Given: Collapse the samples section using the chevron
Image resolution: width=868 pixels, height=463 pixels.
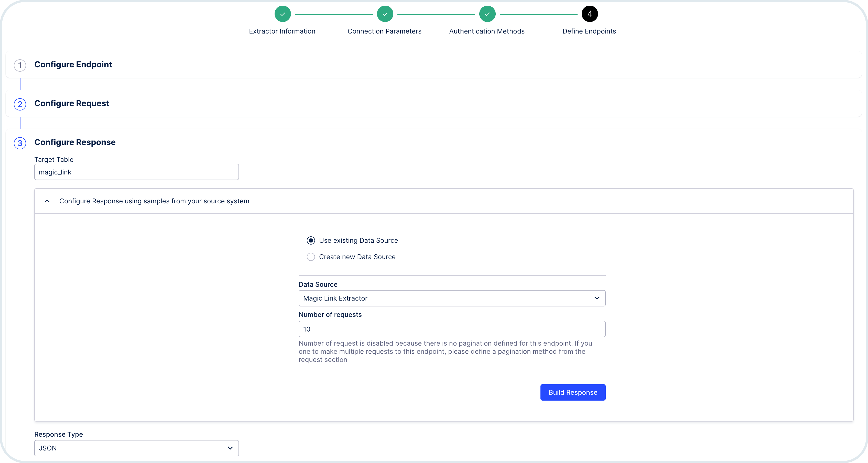Looking at the screenshot, I should (47, 201).
